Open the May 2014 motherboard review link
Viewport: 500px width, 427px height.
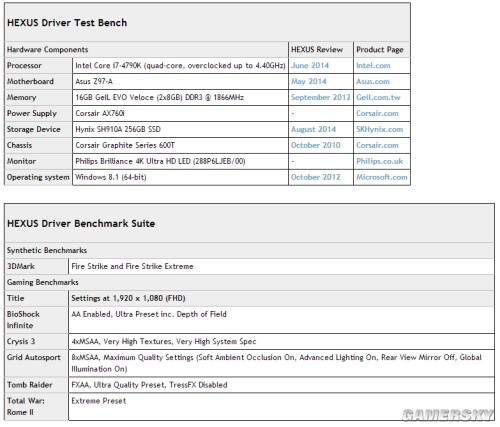(x=309, y=82)
